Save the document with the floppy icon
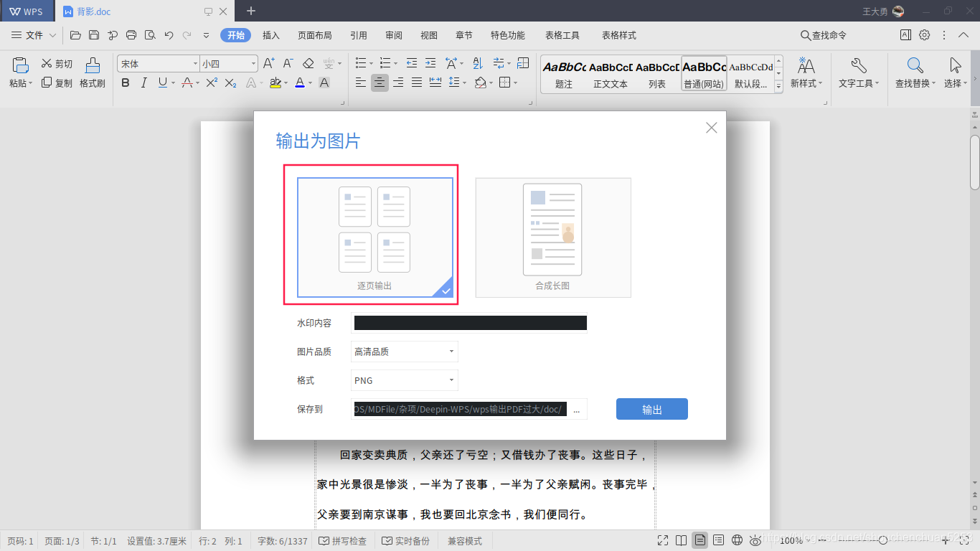 [x=94, y=35]
